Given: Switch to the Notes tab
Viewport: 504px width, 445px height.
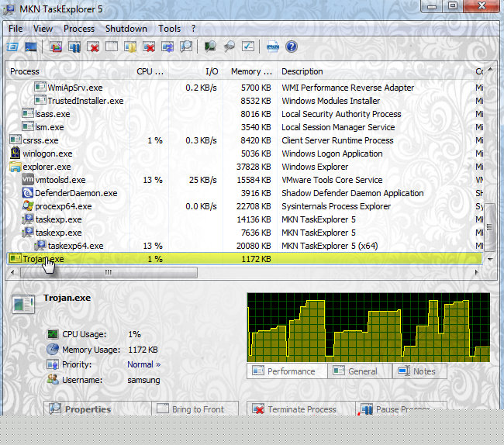Looking at the screenshot, I should coord(417,371).
